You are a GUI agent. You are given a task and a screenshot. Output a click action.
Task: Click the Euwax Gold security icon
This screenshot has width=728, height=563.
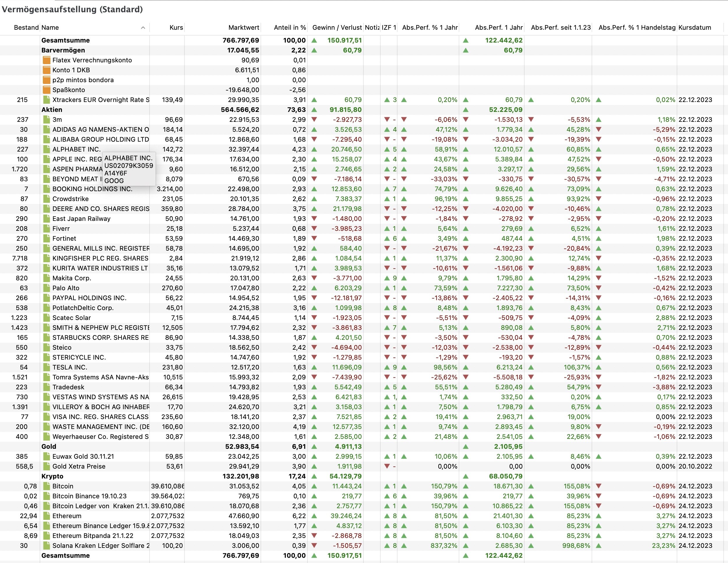click(x=46, y=456)
